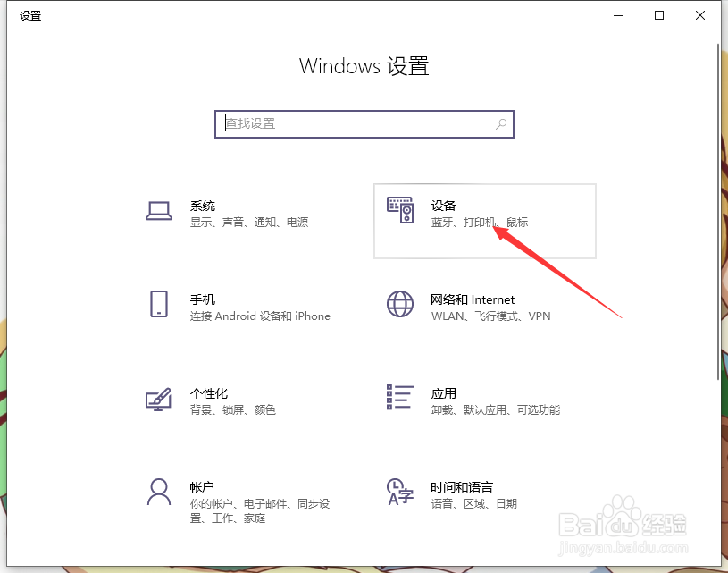Open the 设备 (Devices) settings icon
The height and width of the screenshot is (573, 728).
tap(400, 212)
